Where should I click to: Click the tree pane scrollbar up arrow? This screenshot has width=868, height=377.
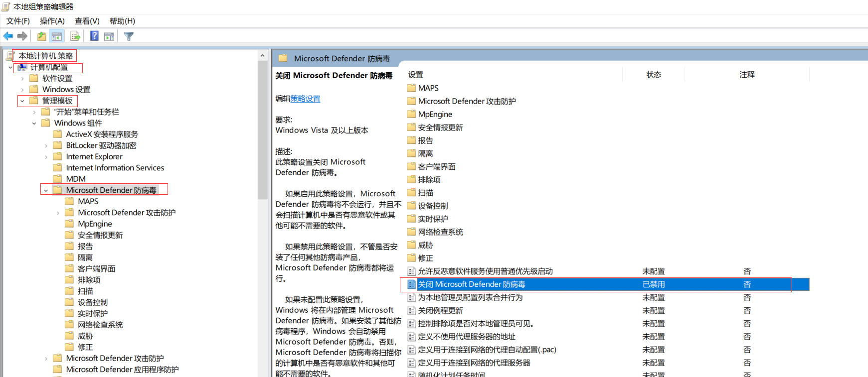pyautogui.click(x=263, y=55)
